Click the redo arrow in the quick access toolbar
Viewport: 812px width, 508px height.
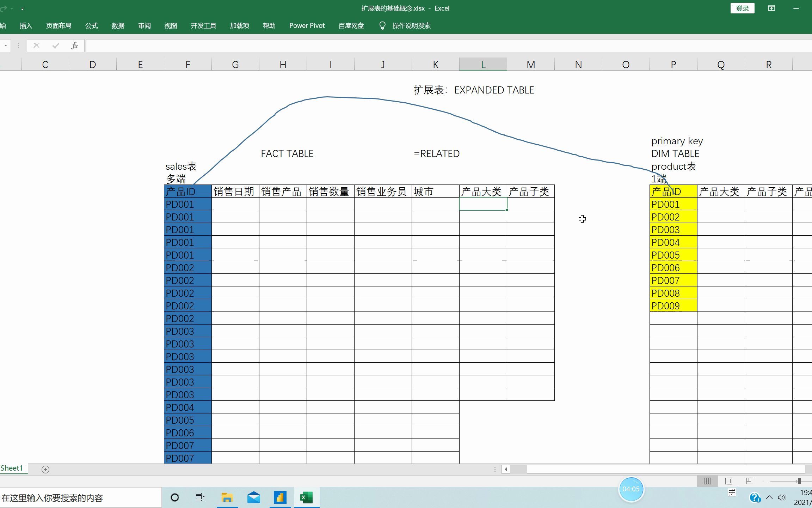[4, 8]
